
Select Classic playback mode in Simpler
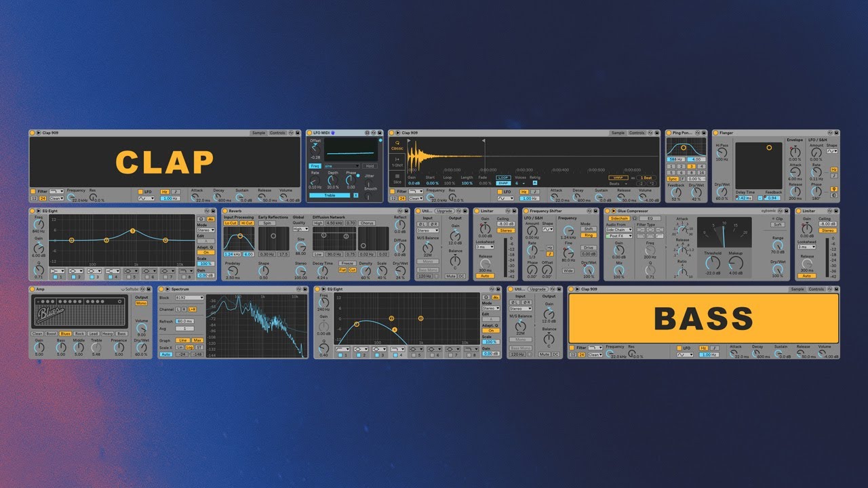point(397,146)
